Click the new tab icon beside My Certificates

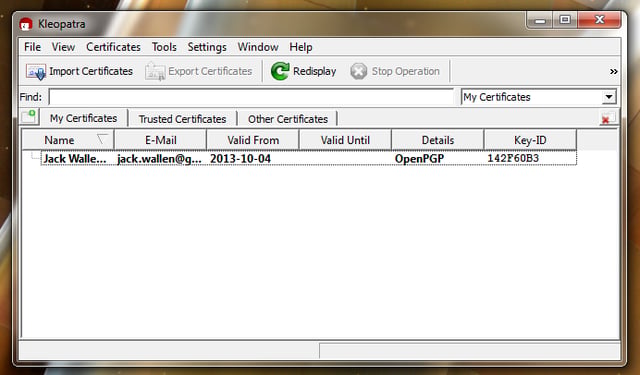(29, 117)
